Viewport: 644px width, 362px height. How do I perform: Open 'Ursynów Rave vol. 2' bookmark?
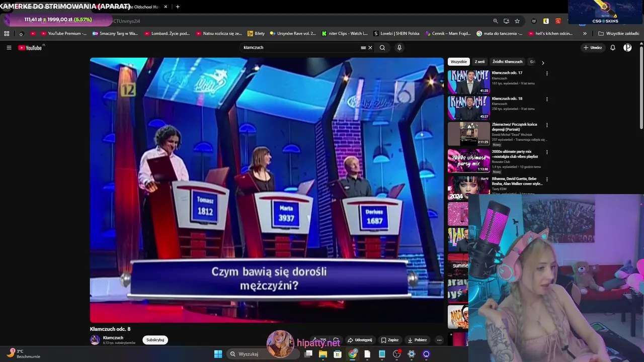click(x=293, y=34)
